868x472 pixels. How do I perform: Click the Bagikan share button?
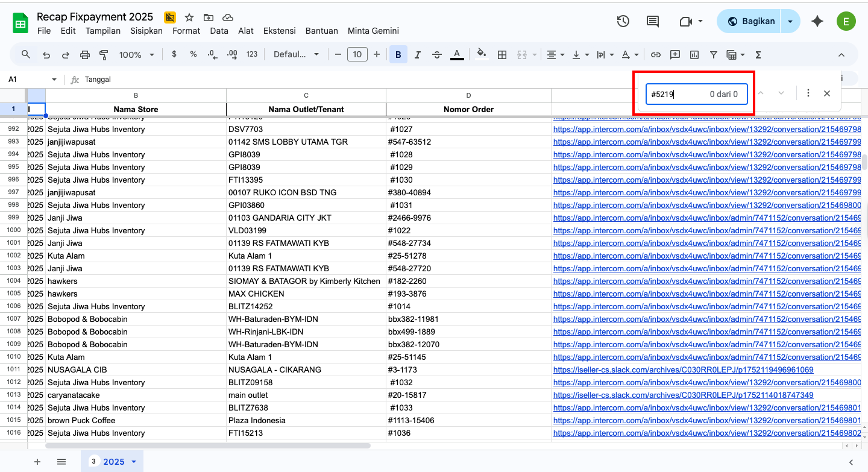(x=750, y=22)
